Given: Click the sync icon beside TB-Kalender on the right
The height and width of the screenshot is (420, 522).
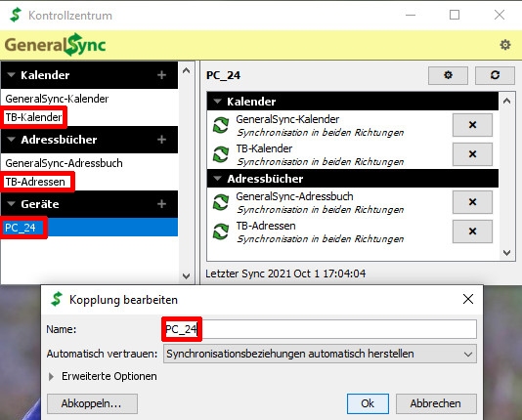Looking at the screenshot, I should [x=221, y=154].
